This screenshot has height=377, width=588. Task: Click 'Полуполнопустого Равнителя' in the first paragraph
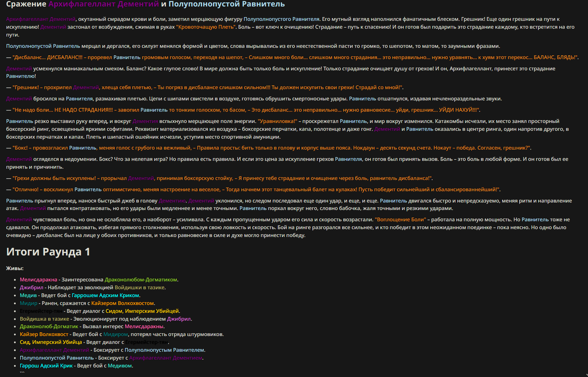point(281,19)
